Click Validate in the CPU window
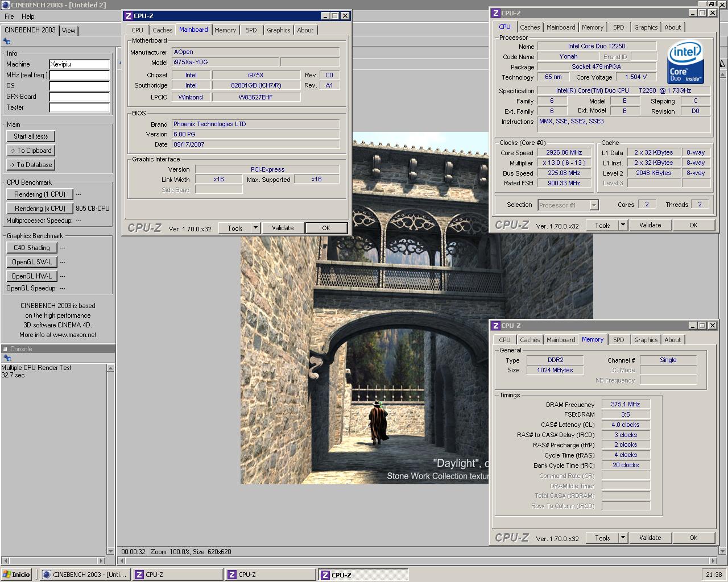This screenshot has width=728, height=582. (x=650, y=225)
